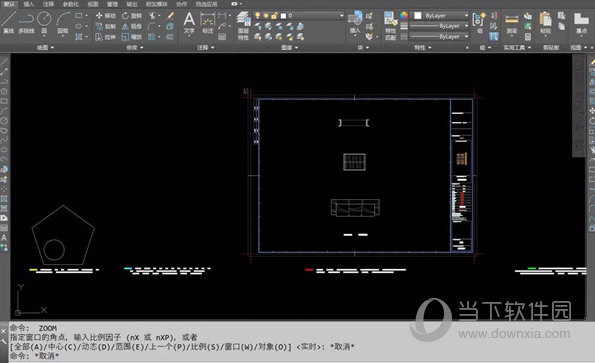The width and height of the screenshot is (595, 363).
Task: Select the Line (直线) drawing tool
Action: pyautogui.click(x=8, y=22)
